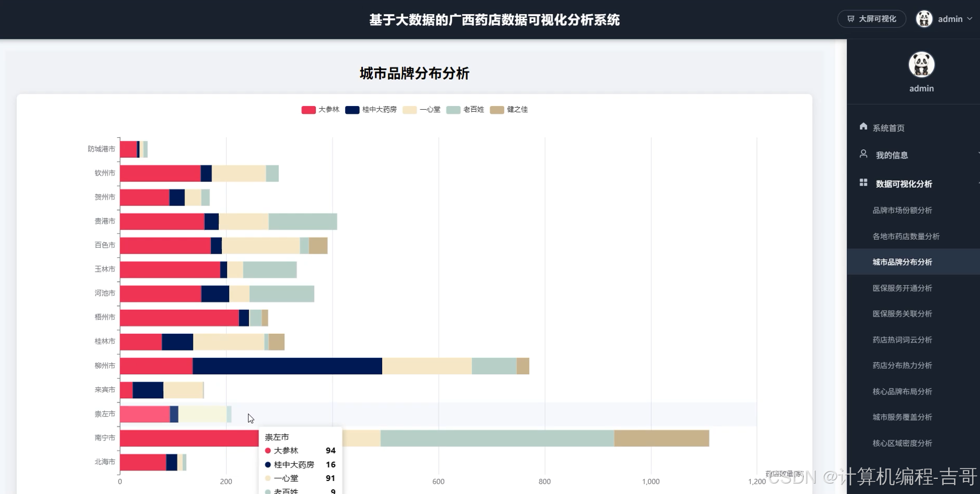Click the 桂林市 axis label
The height and width of the screenshot is (494, 980).
click(104, 341)
